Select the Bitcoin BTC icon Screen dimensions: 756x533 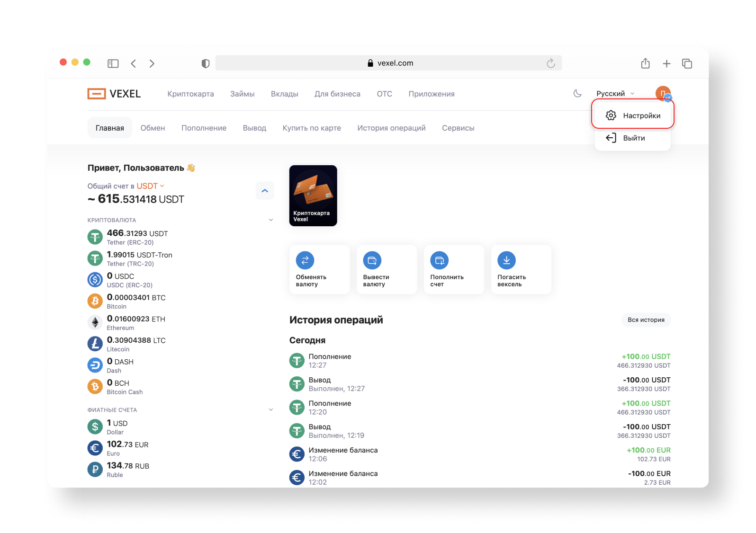click(95, 301)
